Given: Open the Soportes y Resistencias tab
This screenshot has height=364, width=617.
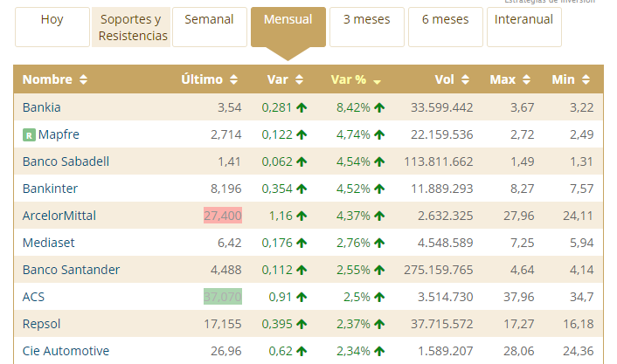Looking at the screenshot, I should click(133, 28).
